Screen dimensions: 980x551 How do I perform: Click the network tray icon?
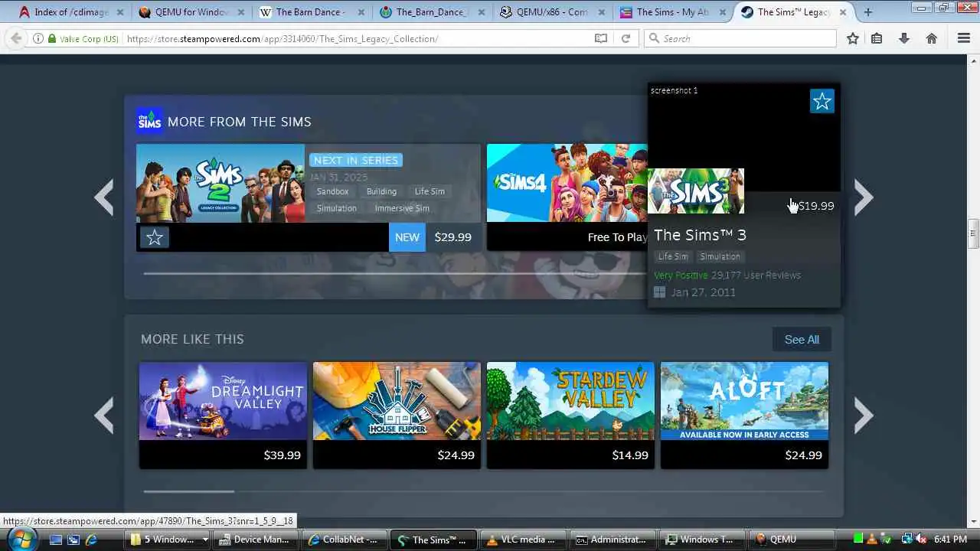click(x=906, y=540)
